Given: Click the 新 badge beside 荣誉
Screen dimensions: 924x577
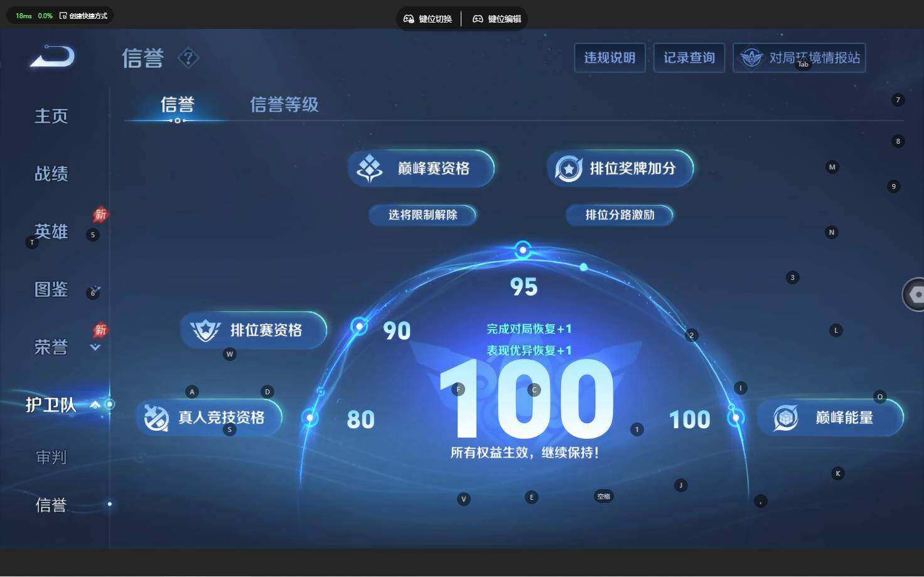Looking at the screenshot, I should [x=100, y=330].
